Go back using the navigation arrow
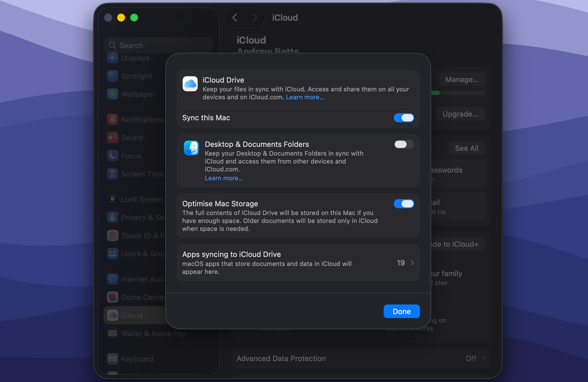588x382 pixels. pyautogui.click(x=234, y=17)
